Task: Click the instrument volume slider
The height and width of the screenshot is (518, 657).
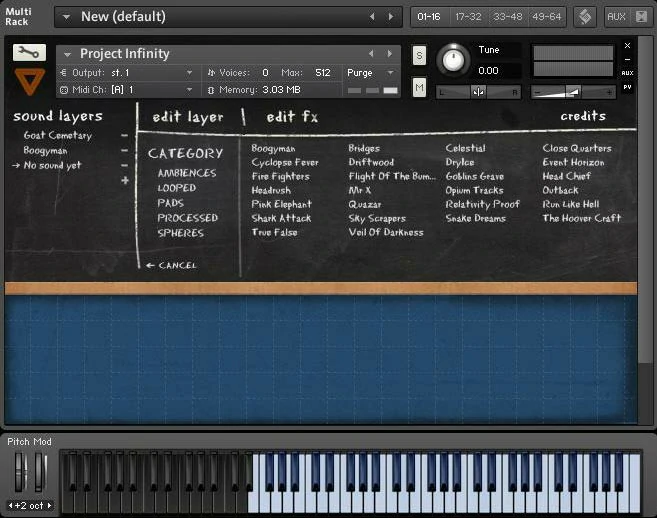Action: tap(573, 91)
